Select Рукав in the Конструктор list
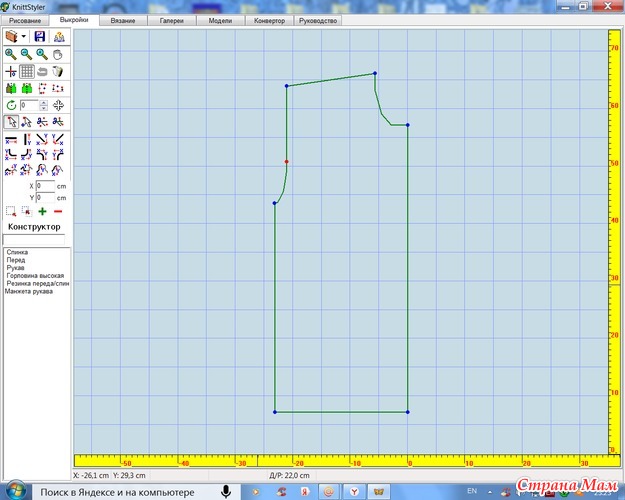Viewport: 625px width, 500px height. (x=16, y=268)
